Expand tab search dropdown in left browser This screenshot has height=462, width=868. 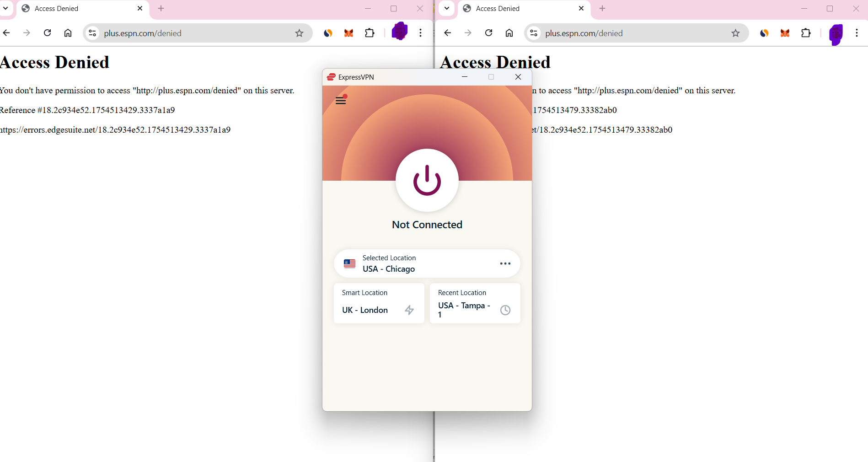[x=6, y=8]
